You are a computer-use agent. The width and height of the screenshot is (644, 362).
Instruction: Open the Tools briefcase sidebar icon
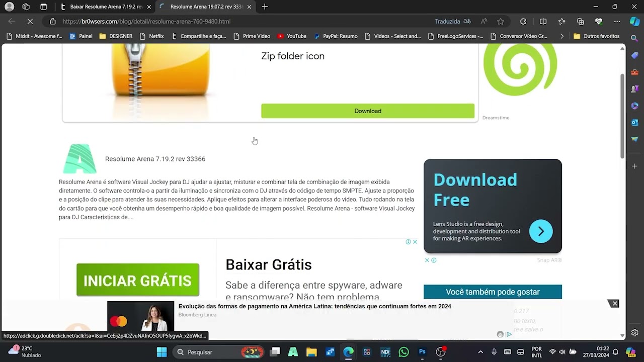tap(634, 72)
